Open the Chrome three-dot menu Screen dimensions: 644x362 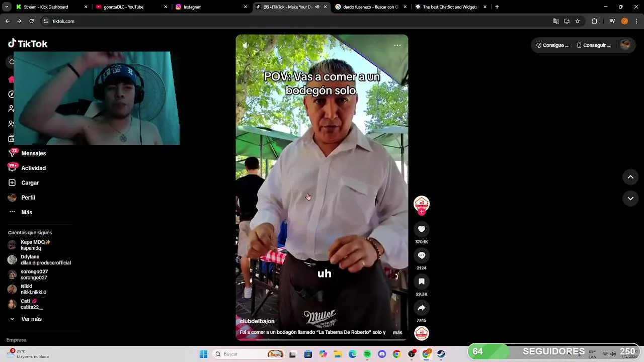pyautogui.click(x=637, y=21)
